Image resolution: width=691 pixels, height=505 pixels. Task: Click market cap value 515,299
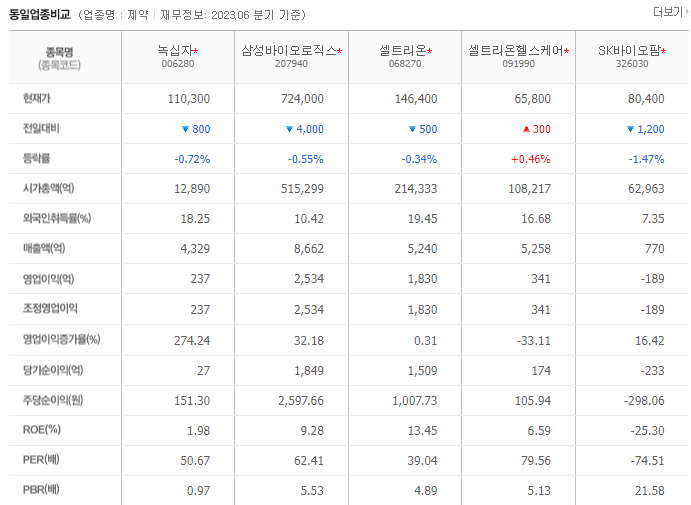click(302, 189)
